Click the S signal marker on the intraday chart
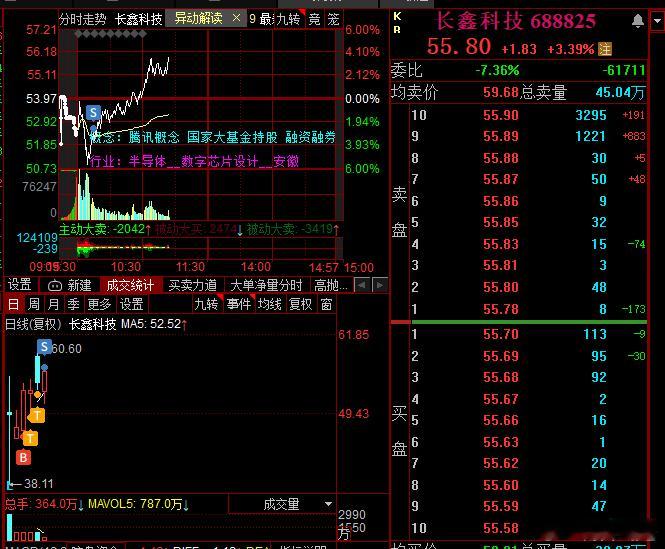665x549 pixels. (93, 112)
